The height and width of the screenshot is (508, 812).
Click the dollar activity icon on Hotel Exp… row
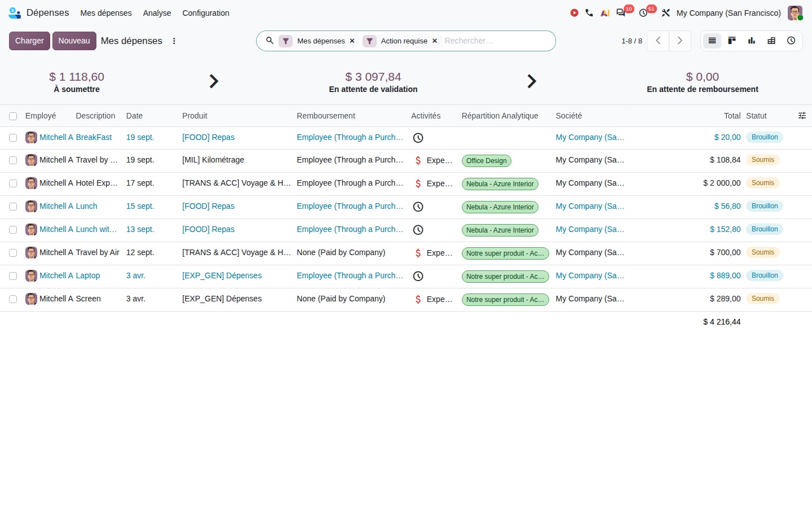[418, 183]
